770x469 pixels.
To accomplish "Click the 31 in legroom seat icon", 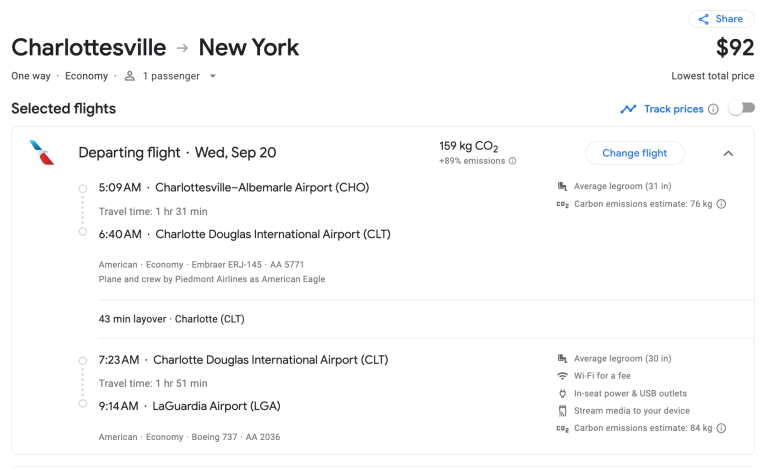I will click(x=563, y=186).
